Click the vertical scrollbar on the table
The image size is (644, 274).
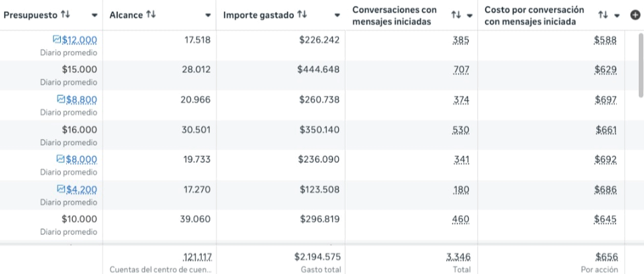coord(640,66)
